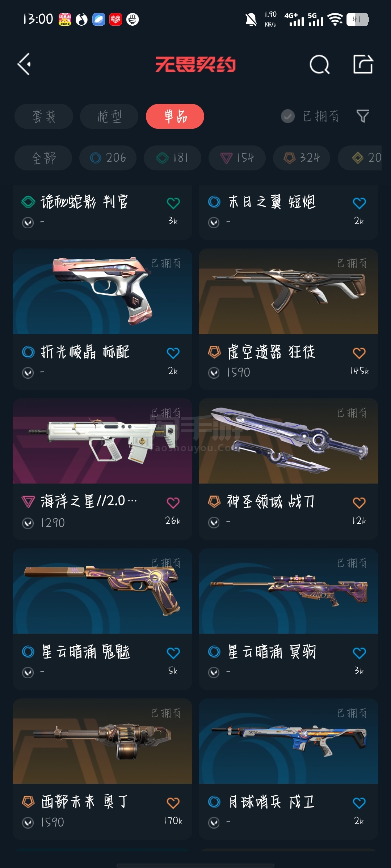This screenshot has height=868, width=391.
Task: Tap the back arrow icon
Action: coord(24,64)
